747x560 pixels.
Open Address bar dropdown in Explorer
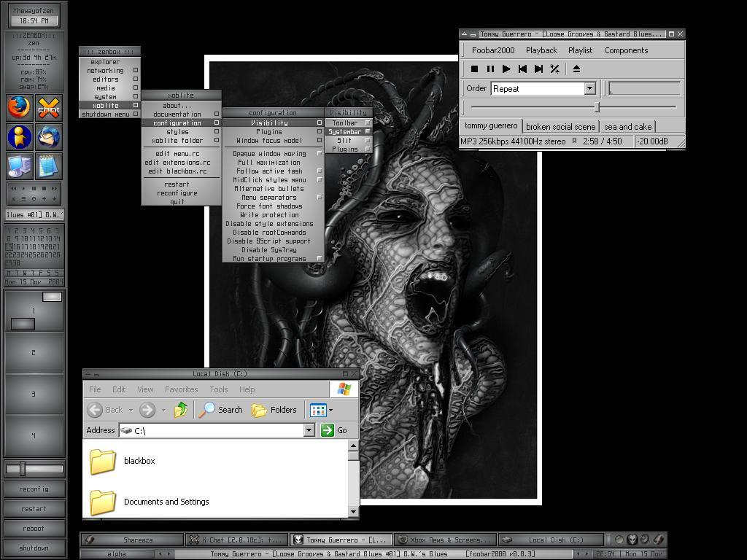(309, 430)
